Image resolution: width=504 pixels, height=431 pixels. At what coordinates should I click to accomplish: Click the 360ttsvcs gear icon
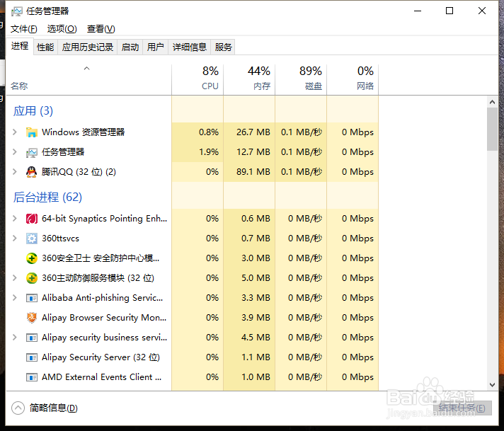[x=31, y=239]
